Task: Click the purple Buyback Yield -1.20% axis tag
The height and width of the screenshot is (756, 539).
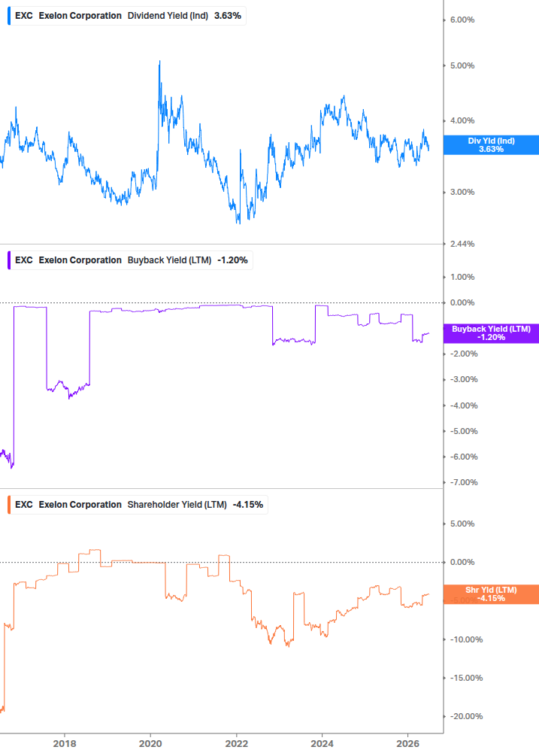Action: click(491, 333)
